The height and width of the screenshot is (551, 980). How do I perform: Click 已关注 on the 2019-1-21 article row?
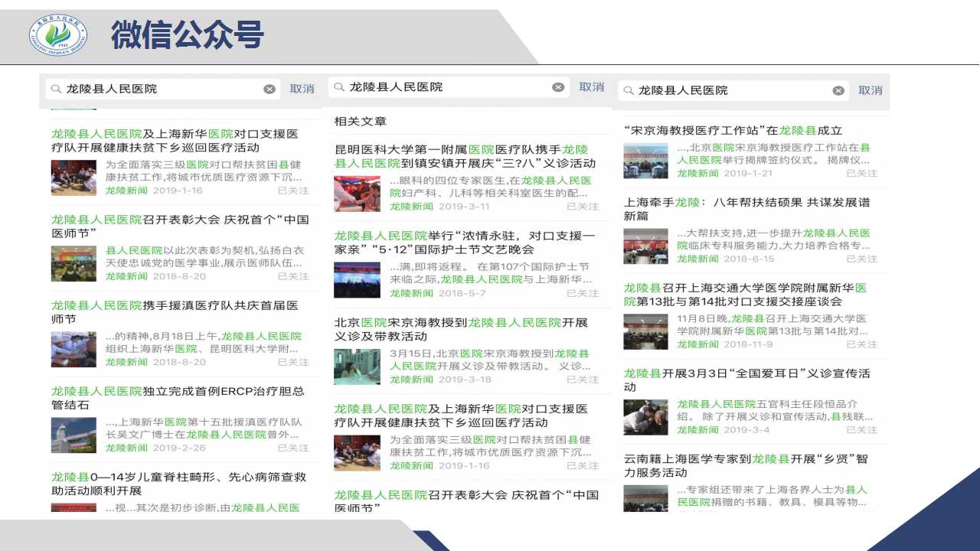(862, 173)
